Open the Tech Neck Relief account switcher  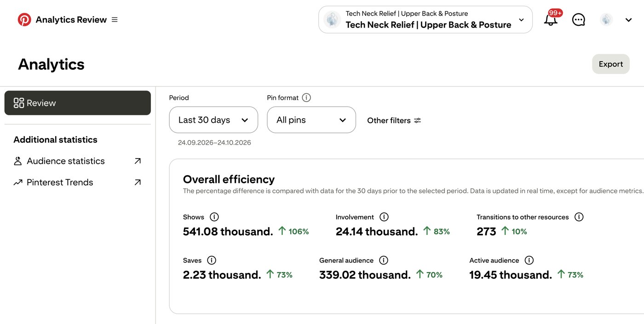[425, 20]
